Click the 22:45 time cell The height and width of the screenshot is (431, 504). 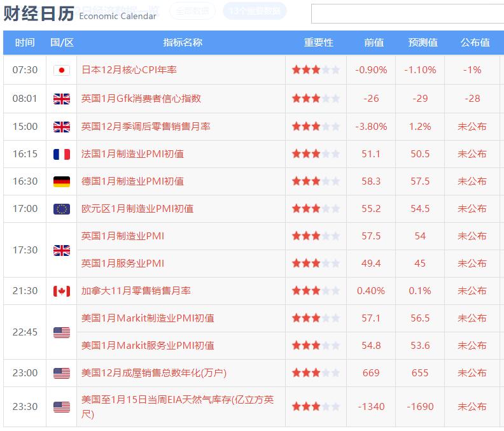point(25,332)
